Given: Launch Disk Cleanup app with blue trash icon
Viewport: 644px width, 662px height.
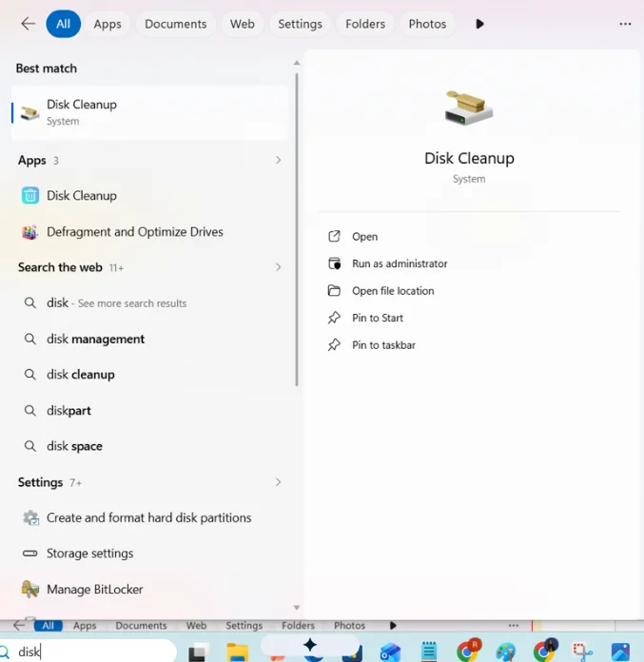Looking at the screenshot, I should tap(150, 196).
